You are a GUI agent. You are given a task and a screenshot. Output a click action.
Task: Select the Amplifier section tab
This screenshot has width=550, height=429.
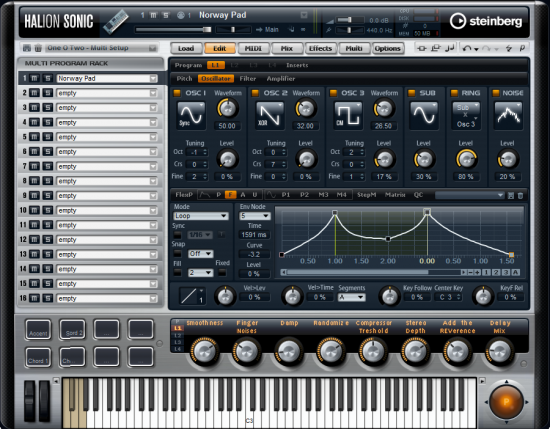[x=281, y=79]
